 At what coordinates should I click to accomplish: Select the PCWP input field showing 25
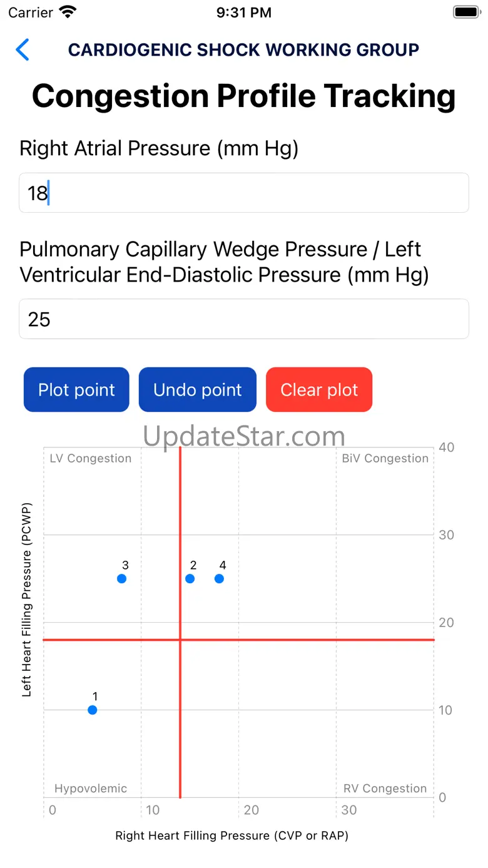[244, 319]
